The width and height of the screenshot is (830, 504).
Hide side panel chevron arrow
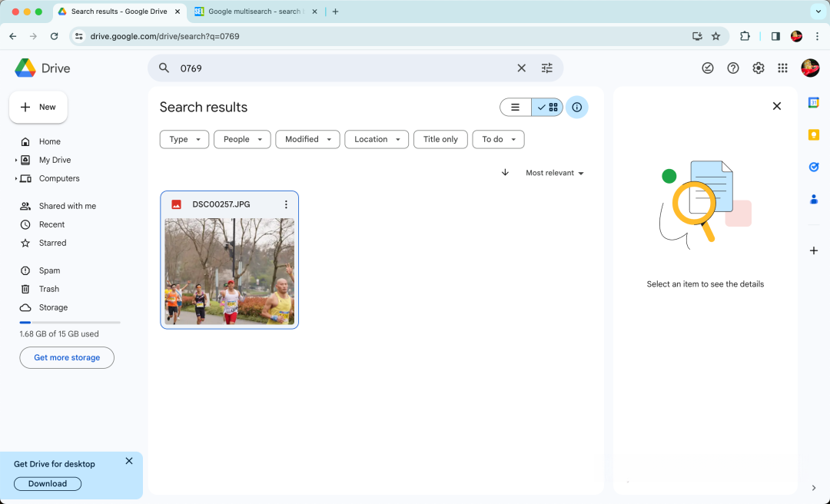coord(814,488)
